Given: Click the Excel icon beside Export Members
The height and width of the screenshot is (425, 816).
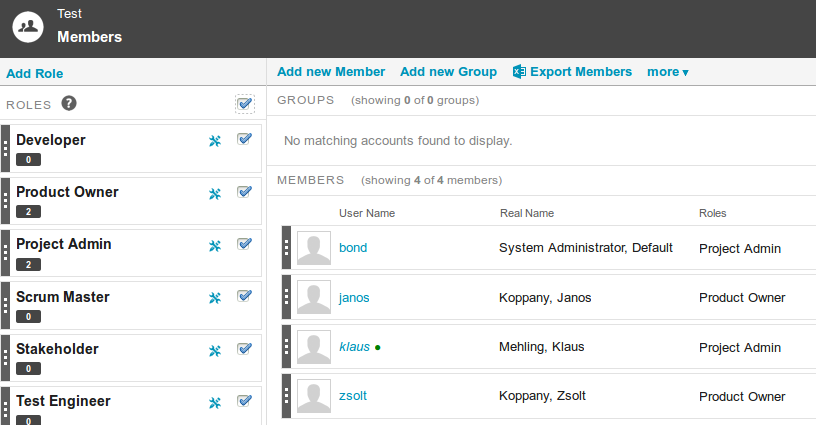Looking at the screenshot, I should [x=519, y=72].
